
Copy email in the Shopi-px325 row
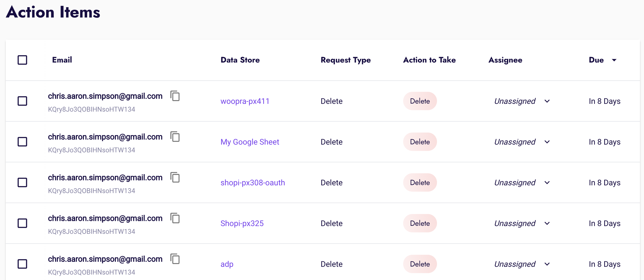(175, 218)
